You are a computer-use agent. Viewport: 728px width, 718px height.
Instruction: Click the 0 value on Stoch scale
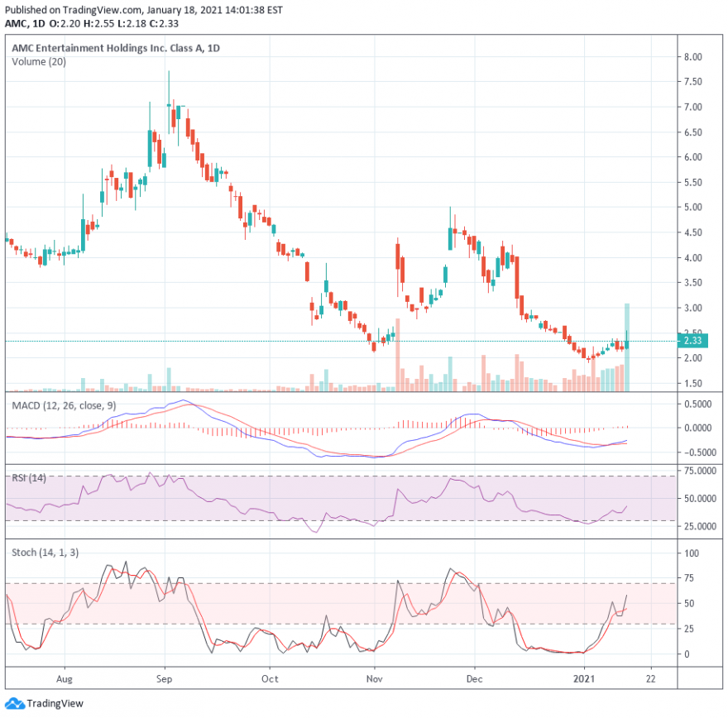coord(687,654)
